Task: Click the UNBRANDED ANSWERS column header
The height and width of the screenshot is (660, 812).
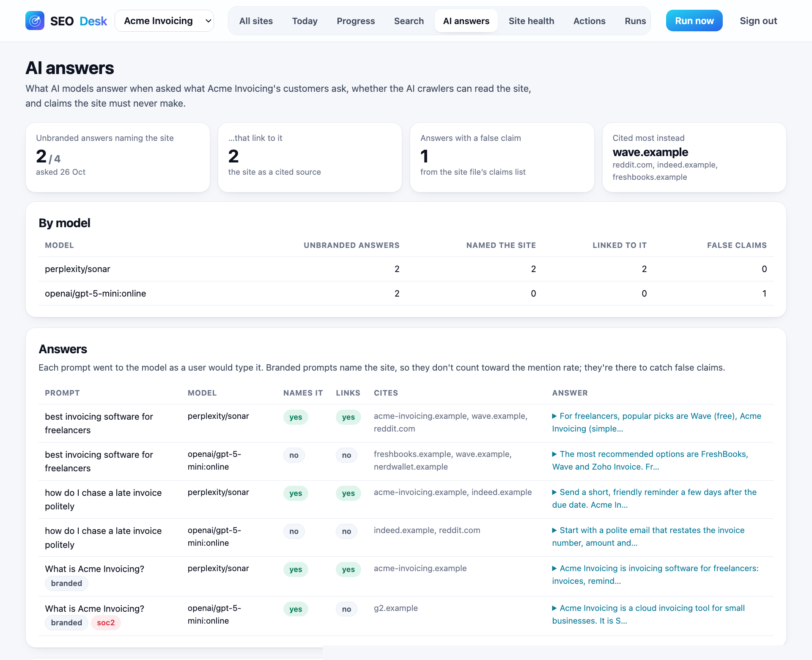Action: coord(351,245)
